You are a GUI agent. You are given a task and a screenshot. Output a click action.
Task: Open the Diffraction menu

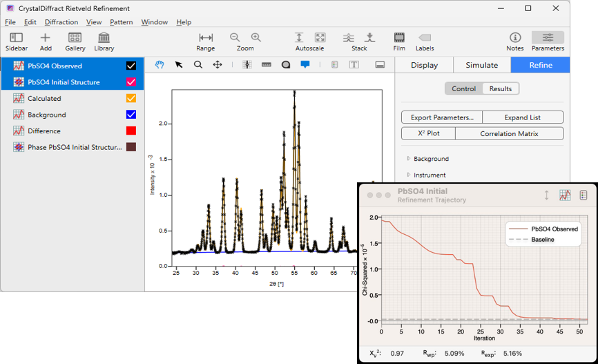(61, 22)
